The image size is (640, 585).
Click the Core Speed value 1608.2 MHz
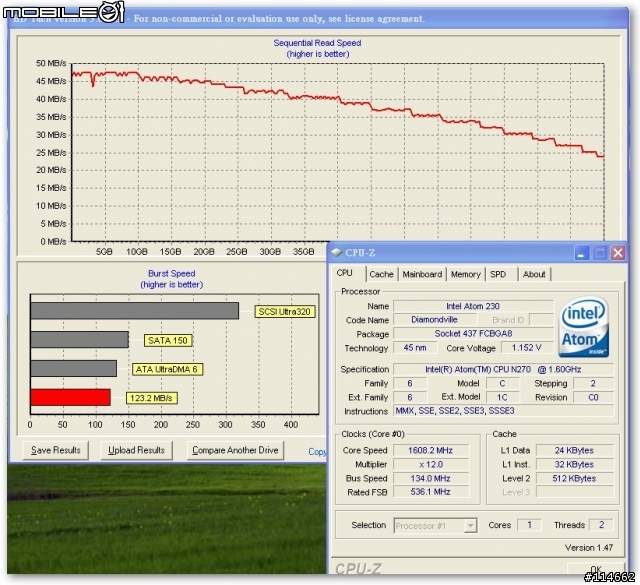tap(431, 450)
